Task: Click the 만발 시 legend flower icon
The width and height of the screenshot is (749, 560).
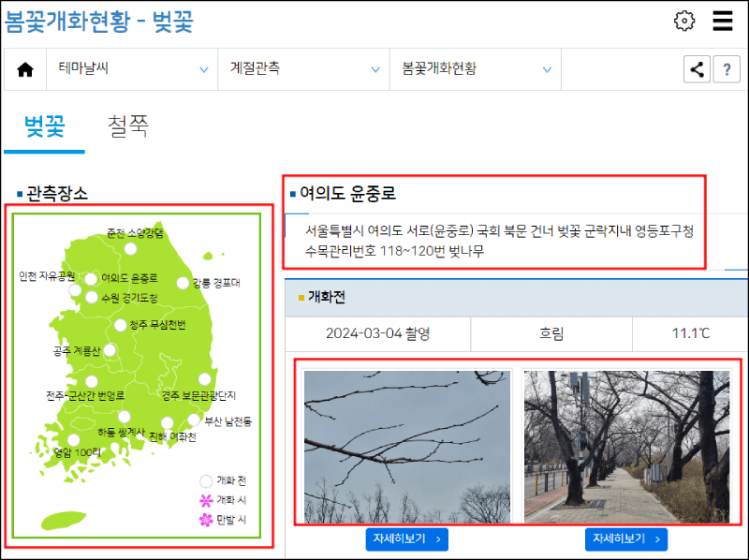Action: [x=206, y=520]
